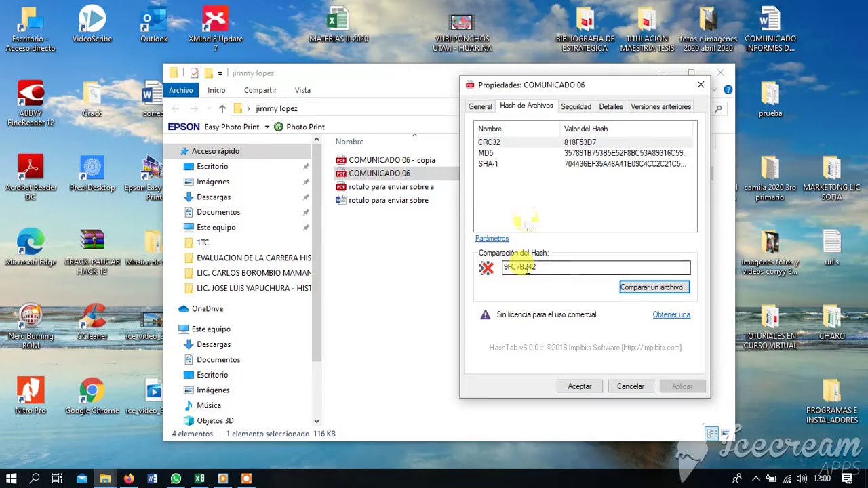This screenshot has height=488, width=868.
Task: Click the Nombre column header
Action: (349, 142)
